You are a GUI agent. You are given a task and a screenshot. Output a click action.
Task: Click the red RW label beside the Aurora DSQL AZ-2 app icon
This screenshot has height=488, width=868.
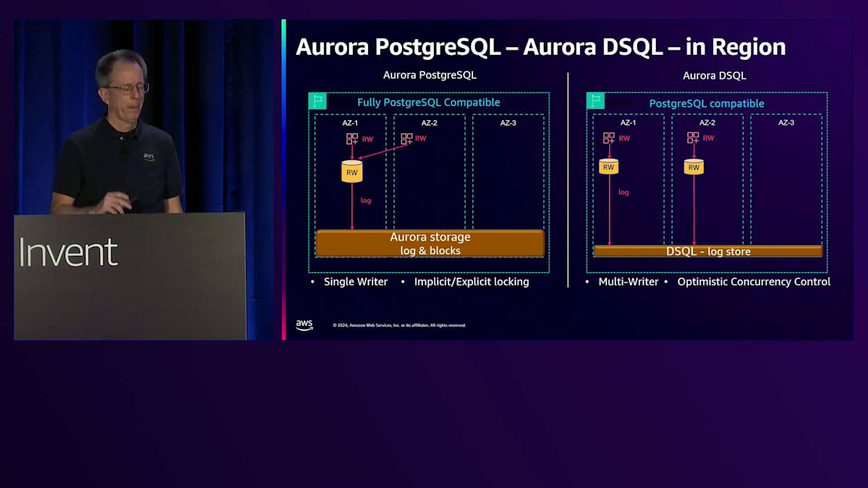point(709,138)
